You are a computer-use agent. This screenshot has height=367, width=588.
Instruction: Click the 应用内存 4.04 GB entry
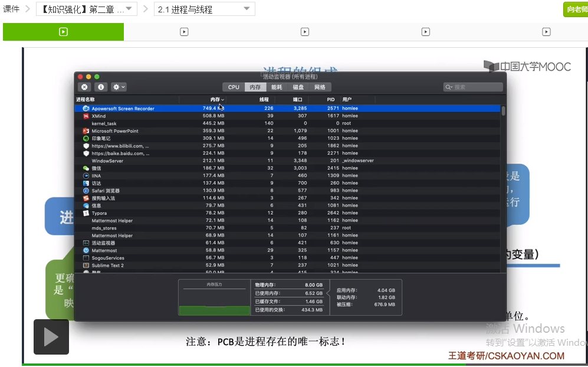pyautogui.click(x=366, y=290)
